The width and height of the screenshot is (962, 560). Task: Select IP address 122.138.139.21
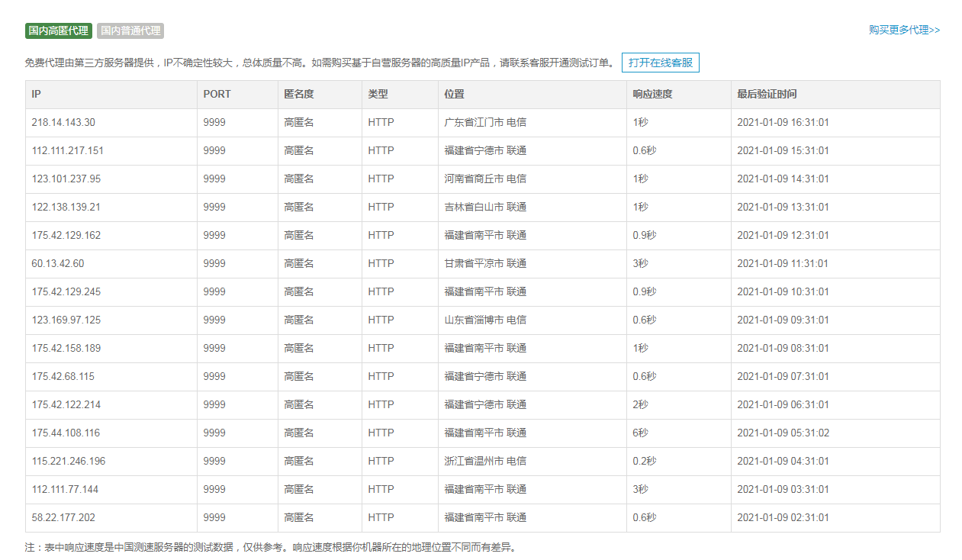click(x=66, y=208)
